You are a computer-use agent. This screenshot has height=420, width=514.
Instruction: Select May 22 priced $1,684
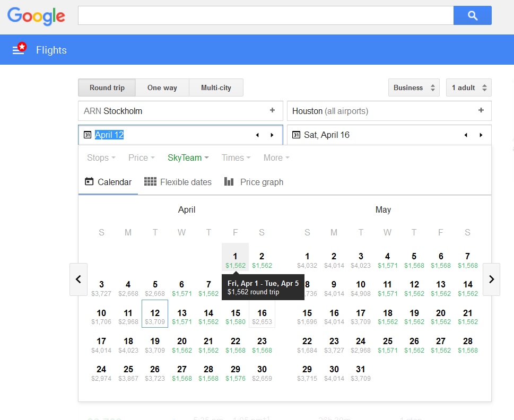[x=307, y=345]
